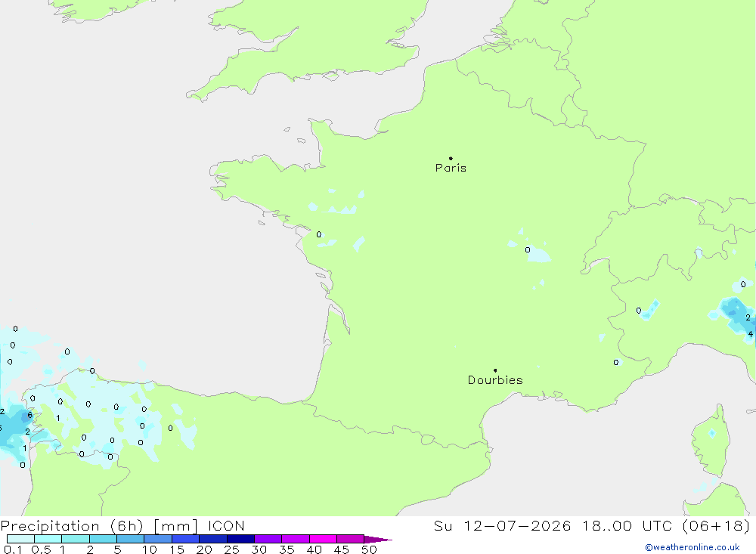Screen dimensions: 756x554
Task: Click the black dot marking Paris
Action: pyautogui.click(x=451, y=158)
